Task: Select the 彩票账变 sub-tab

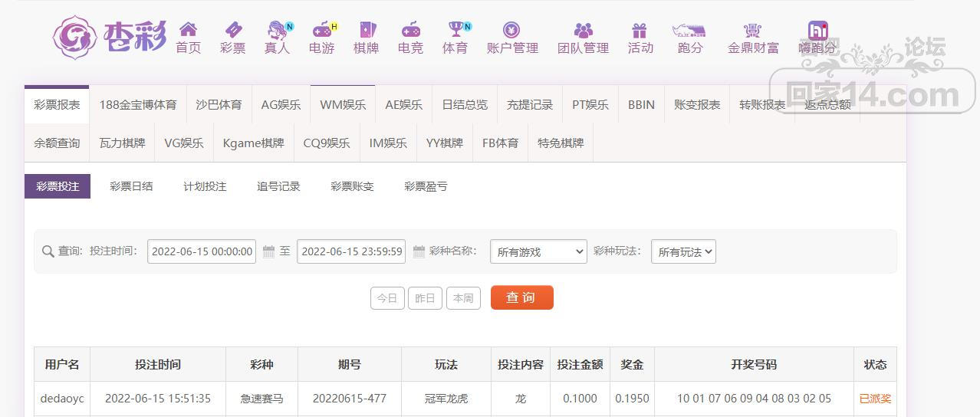Action: (x=352, y=186)
